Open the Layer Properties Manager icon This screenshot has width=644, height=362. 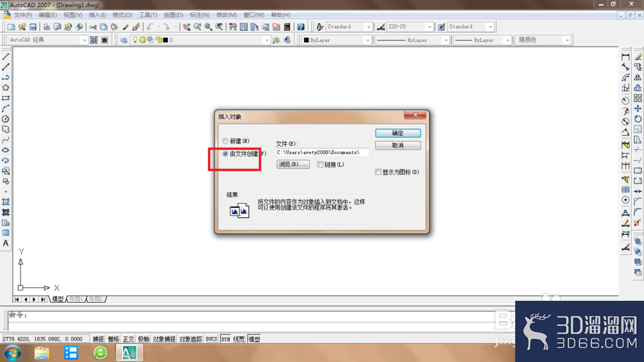(x=124, y=40)
